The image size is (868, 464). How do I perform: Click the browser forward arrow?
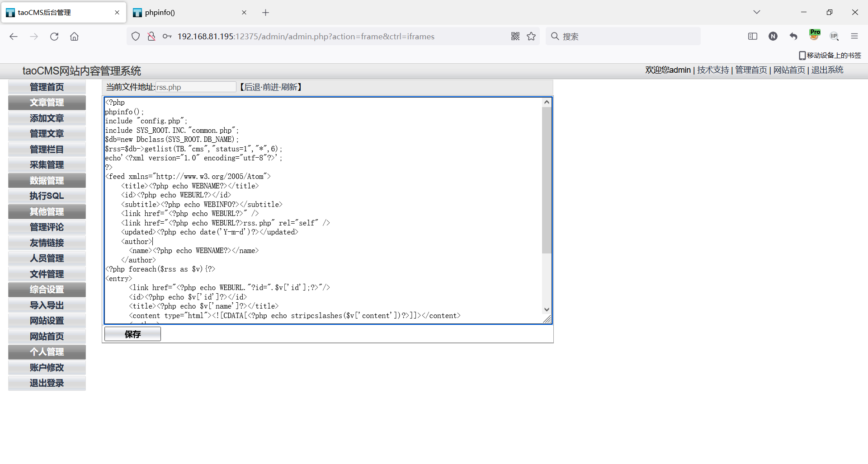click(34, 37)
